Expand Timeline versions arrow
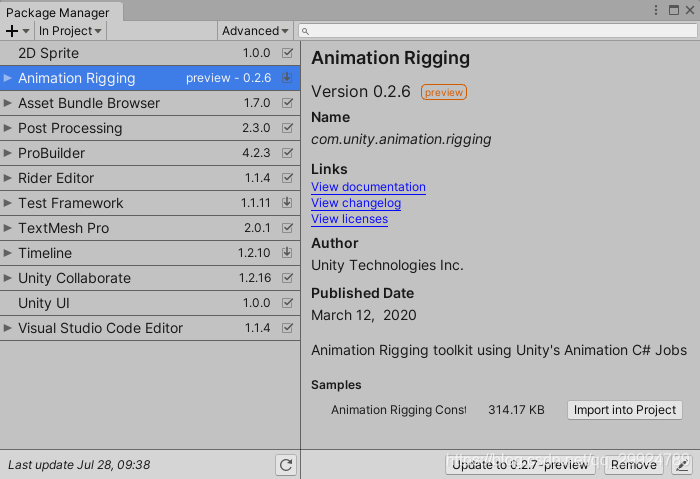Screen dimensions: 700x479 pyautogui.click(x=8, y=253)
